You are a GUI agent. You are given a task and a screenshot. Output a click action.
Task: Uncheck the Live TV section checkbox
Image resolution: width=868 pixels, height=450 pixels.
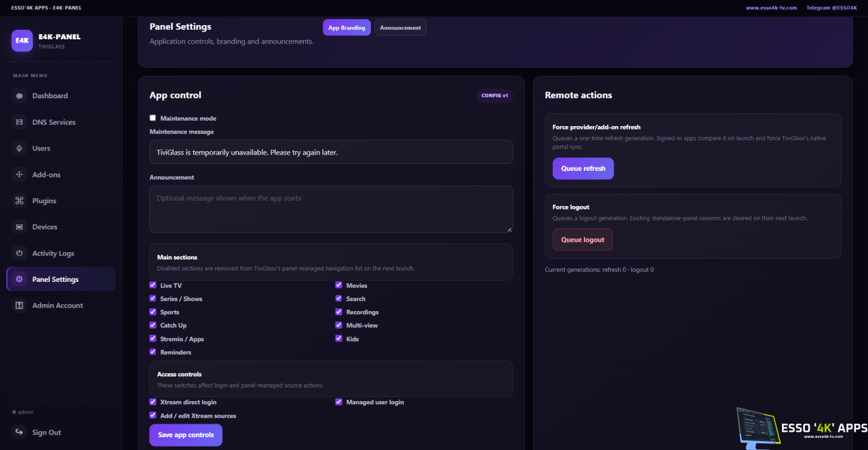[153, 285]
